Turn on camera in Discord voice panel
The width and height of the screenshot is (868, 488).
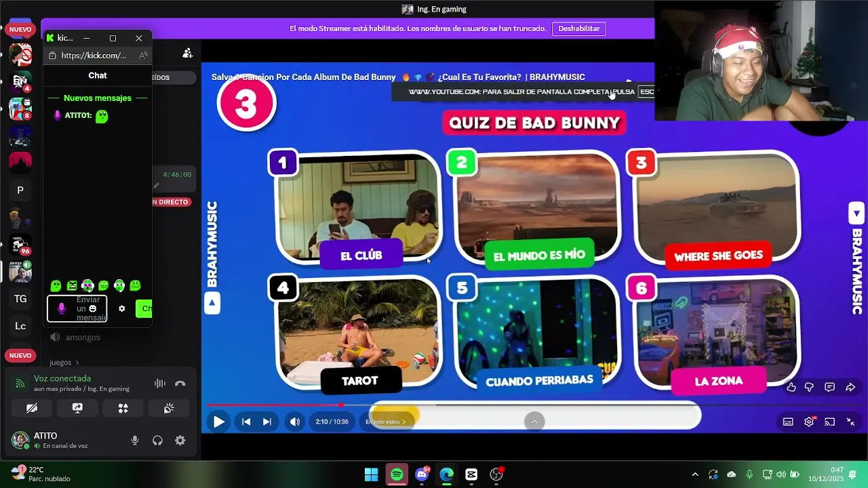coord(31,408)
